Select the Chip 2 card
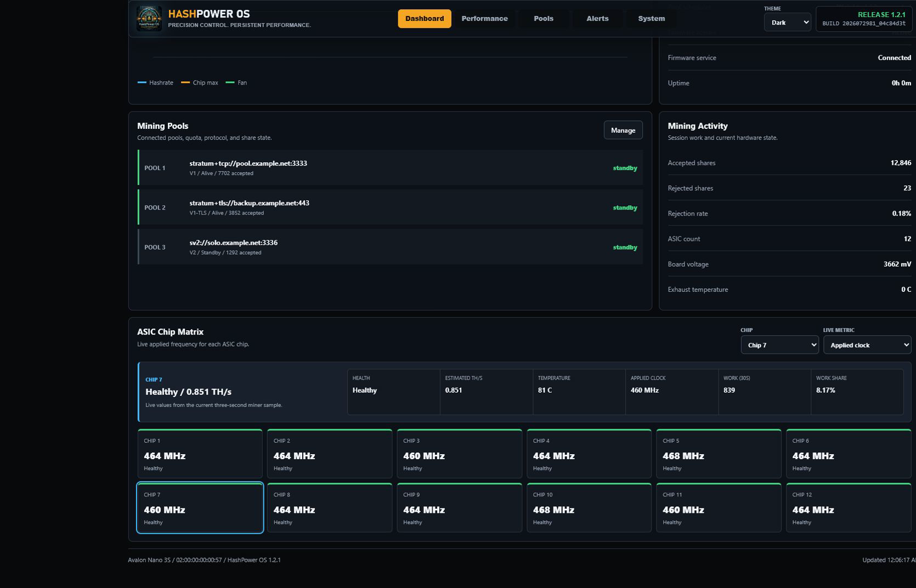Screen dimensions: 916x588 [x=330, y=454]
